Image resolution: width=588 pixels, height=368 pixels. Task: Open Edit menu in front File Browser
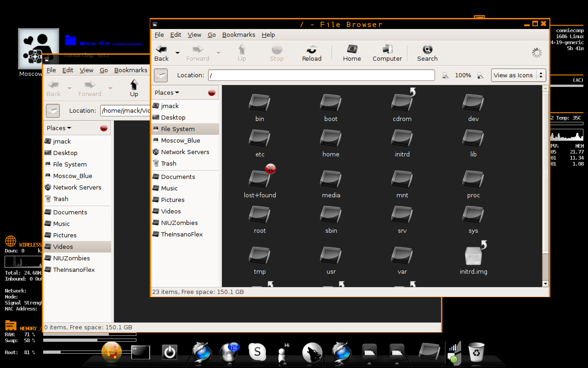(175, 34)
